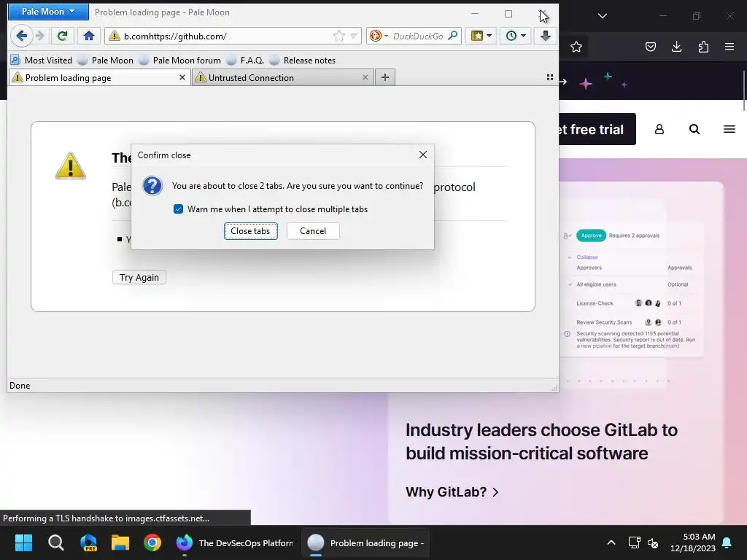747x560 pixels.
Task: Open GitLab site hamburger menu
Action: 729,129
